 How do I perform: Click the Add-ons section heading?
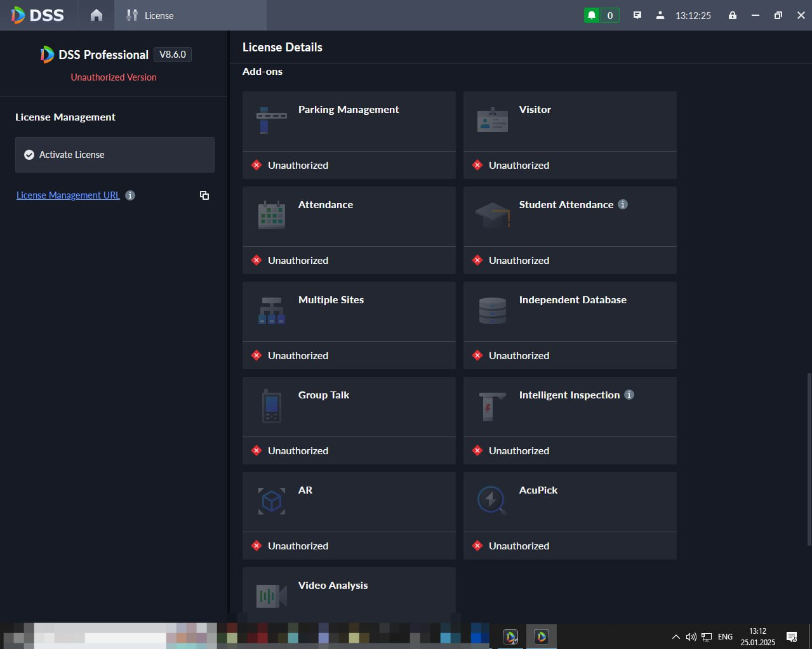point(262,72)
